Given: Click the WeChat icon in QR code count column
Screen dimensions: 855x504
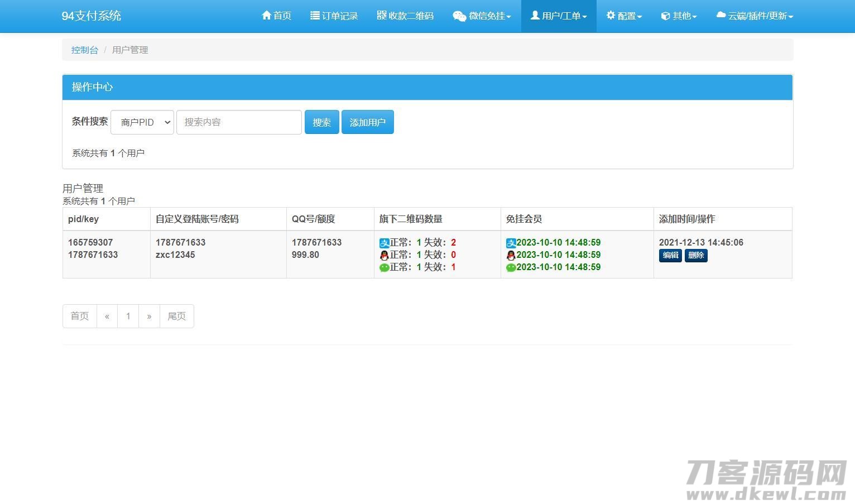Looking at the screenshot, I should [384, 267].
